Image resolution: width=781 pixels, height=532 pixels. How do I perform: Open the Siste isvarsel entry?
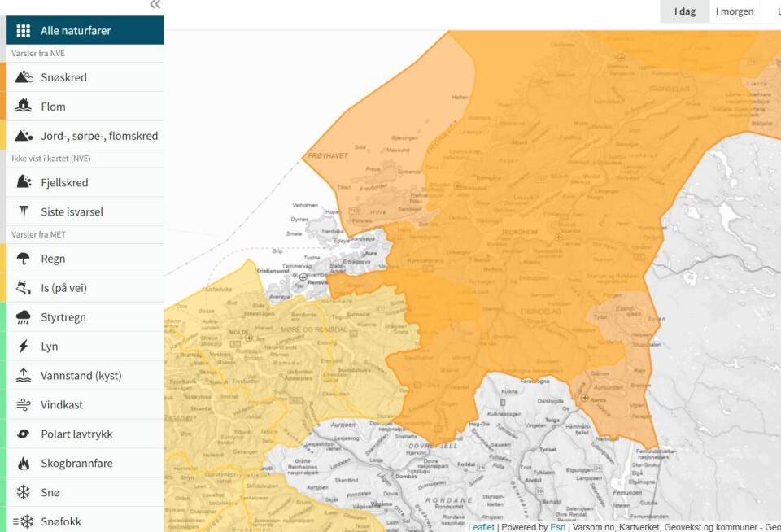click(72, 212)
